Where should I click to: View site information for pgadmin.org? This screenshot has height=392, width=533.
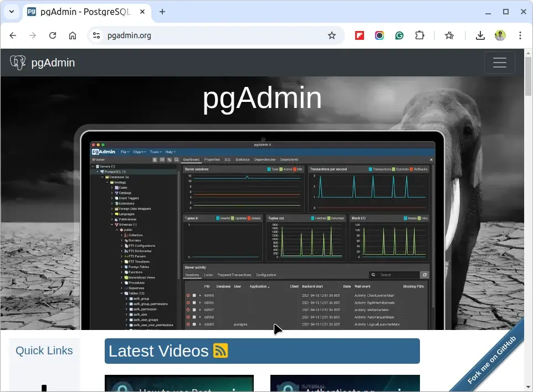tap(96, 35)
